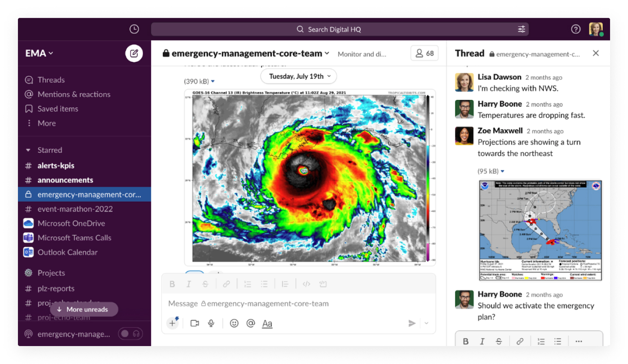
Task: Click the help question mark icon
Action: 576,29
